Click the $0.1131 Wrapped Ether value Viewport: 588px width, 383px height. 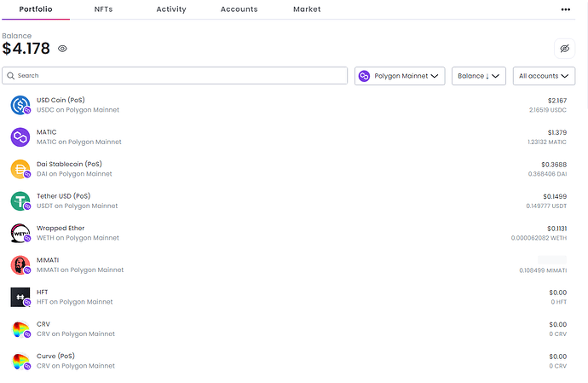pos(556,229)
